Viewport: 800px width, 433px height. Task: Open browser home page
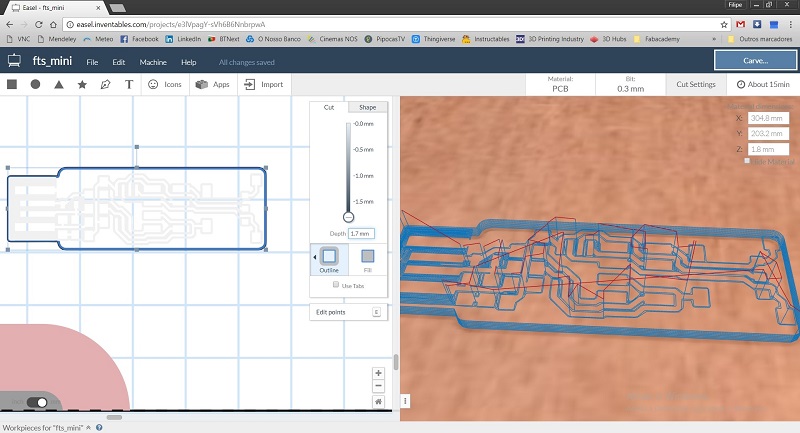[x=53, y=24]
